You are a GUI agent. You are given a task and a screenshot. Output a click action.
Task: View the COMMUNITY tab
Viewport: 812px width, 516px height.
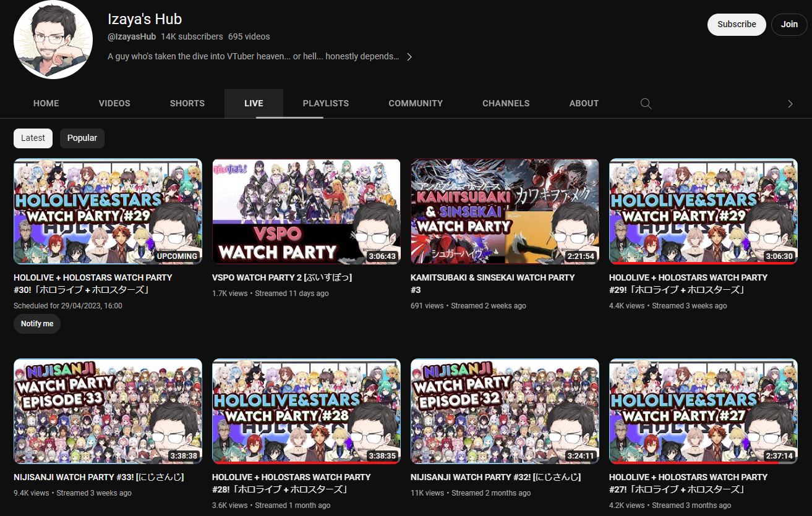(416, 103)
